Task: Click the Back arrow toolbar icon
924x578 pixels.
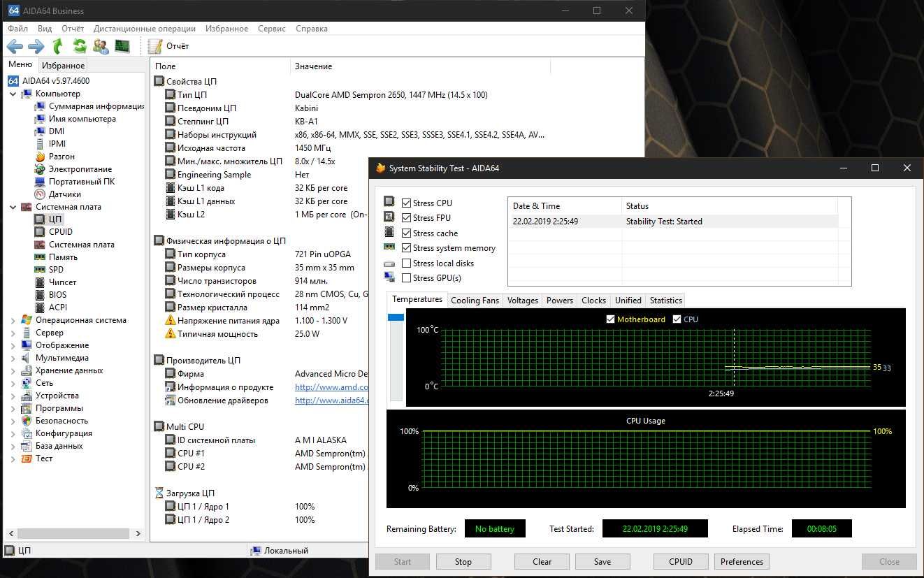Action: click(15, 46)
